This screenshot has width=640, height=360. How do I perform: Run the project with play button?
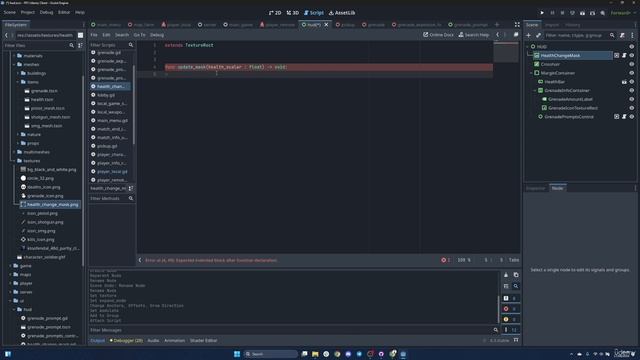542,13
